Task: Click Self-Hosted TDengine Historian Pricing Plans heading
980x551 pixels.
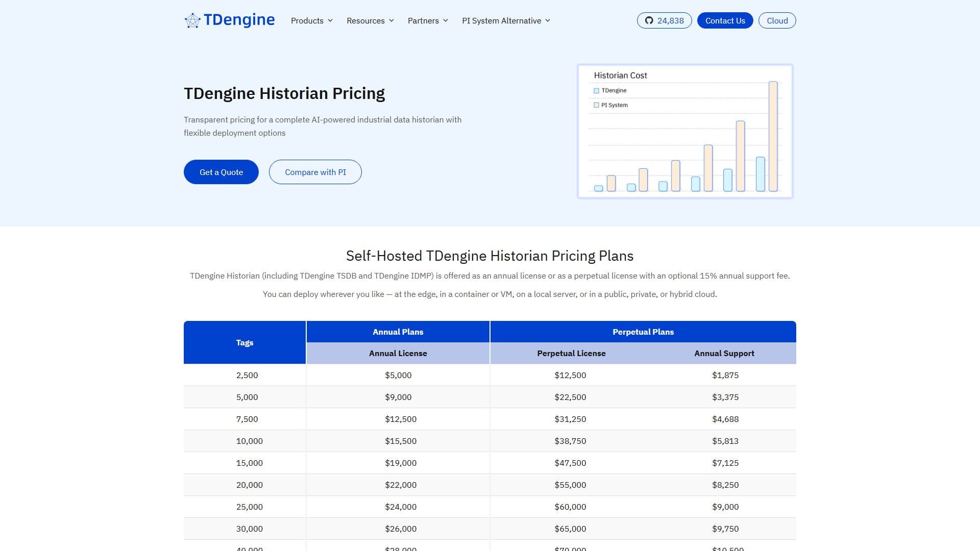Action: (490, 256)
